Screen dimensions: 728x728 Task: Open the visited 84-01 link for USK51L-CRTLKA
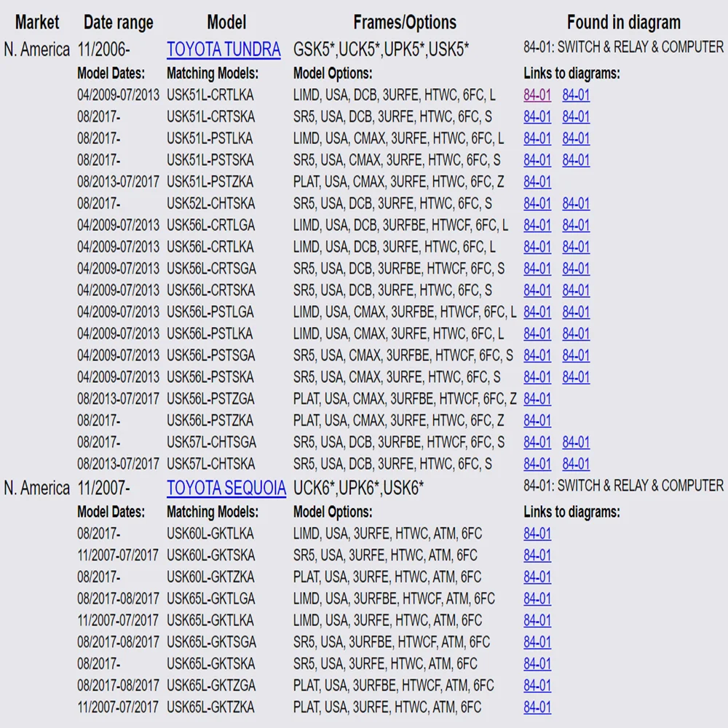(x=537, y=95)
